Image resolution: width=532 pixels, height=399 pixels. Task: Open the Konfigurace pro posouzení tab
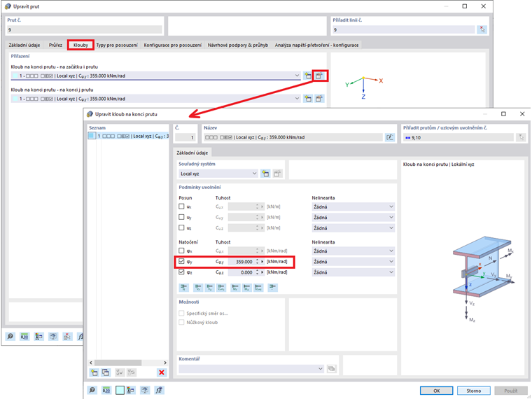[x=172, y=45]
